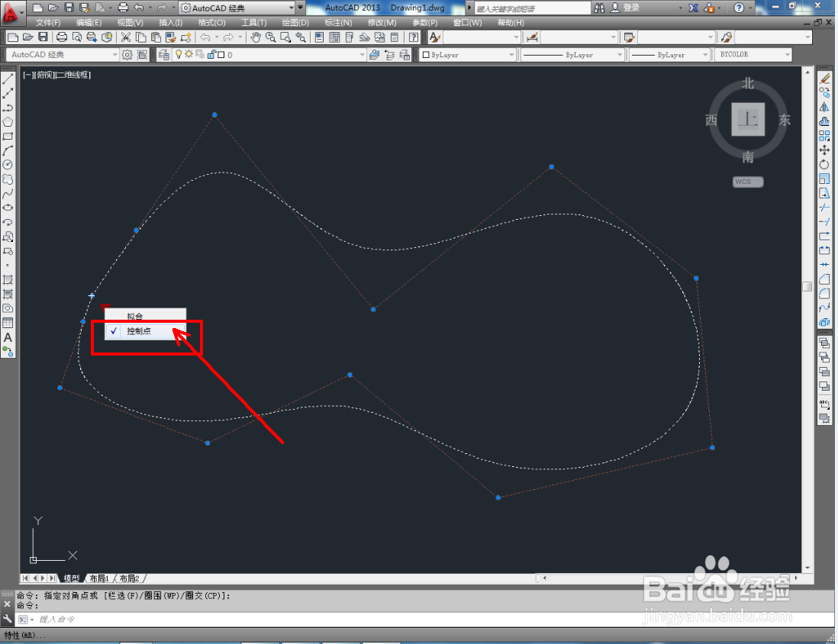
Task: Expand the workspace combo box in toolbar row
Action: coord(114,55)
